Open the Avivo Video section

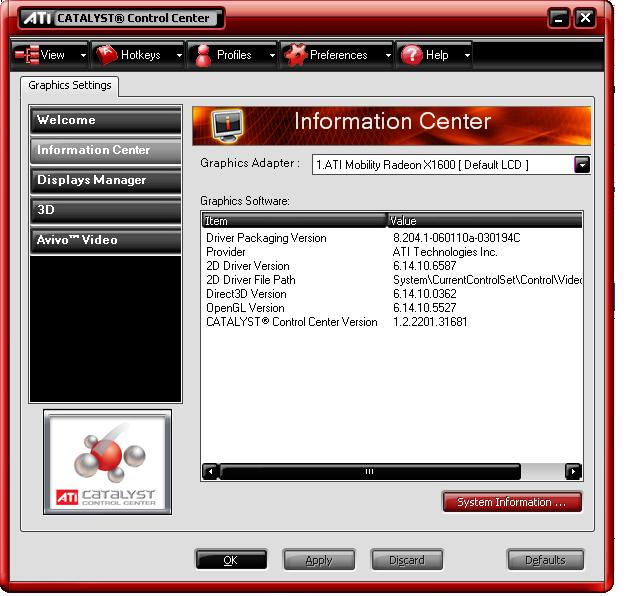tap(105, 240)
